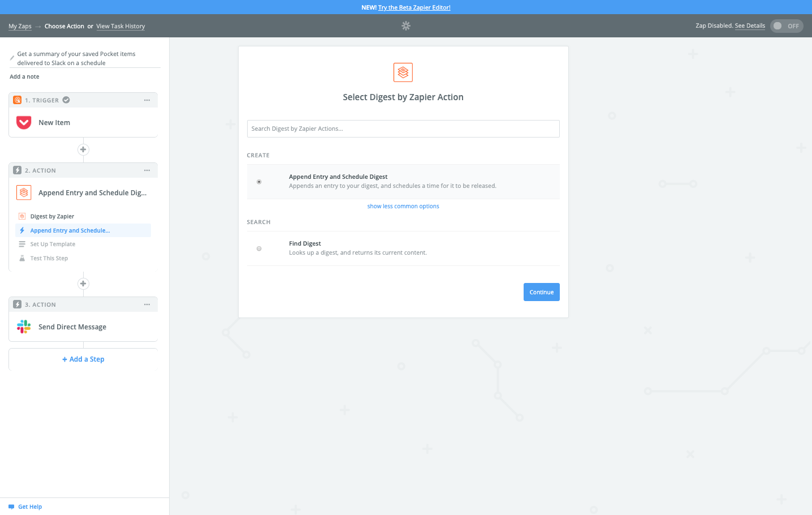Collapse the less common options list
Viewport: 812px width, 515px height.
pos(403,207)
